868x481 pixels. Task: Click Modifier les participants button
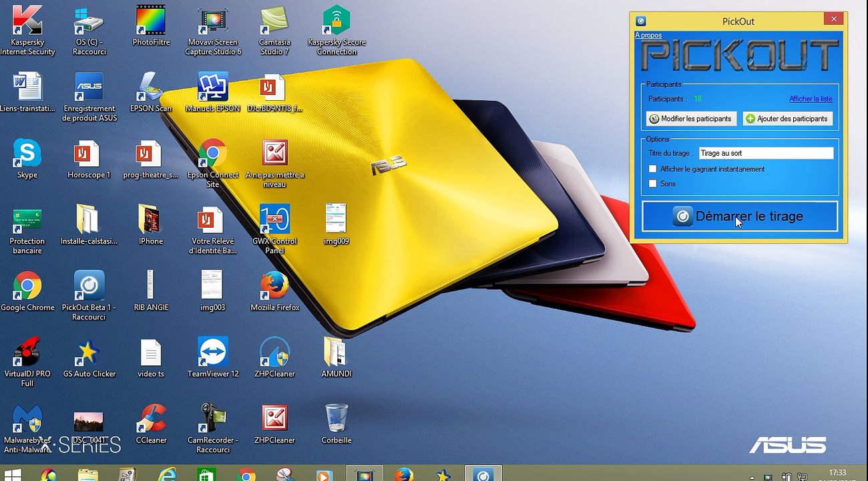(691, 119)
